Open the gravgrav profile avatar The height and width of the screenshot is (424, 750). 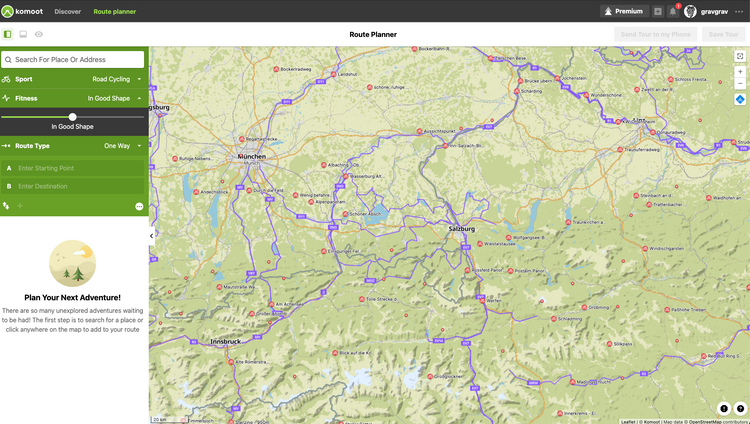tap(690, 11)
